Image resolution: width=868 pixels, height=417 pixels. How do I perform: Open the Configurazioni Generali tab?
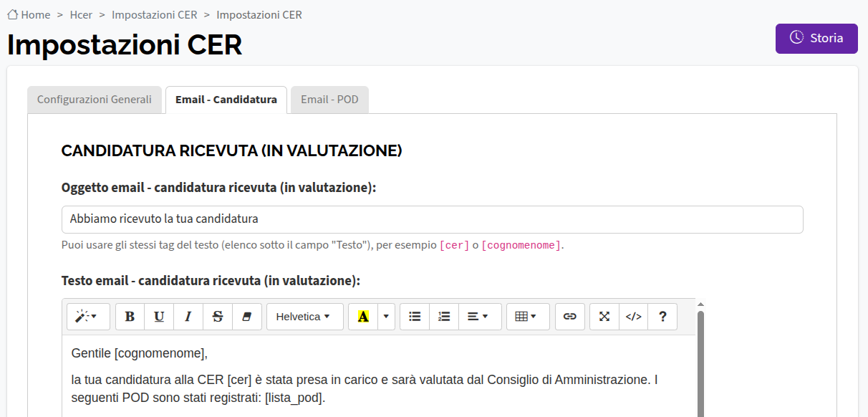(x=95, y=100)
